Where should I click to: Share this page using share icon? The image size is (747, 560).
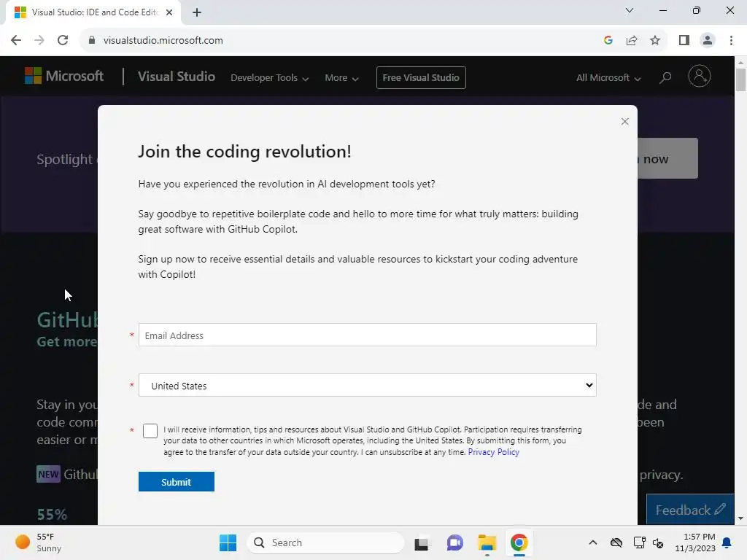(x=632, y=41)
